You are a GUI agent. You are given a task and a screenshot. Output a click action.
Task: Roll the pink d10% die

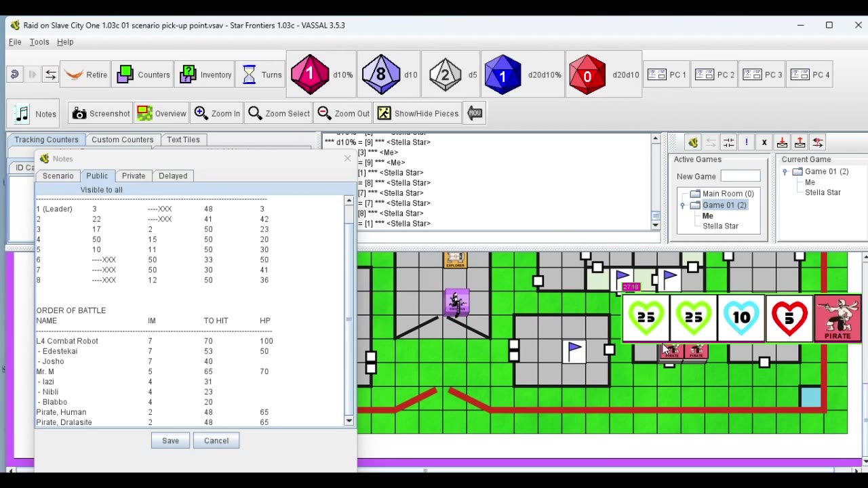pos(322,75)
